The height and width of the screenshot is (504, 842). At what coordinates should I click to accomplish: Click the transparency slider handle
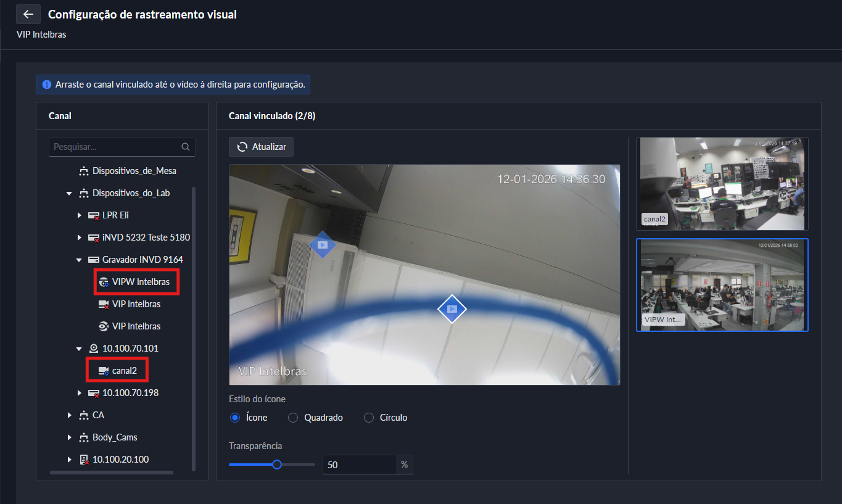pyautogui.click(x=277, y=465)
